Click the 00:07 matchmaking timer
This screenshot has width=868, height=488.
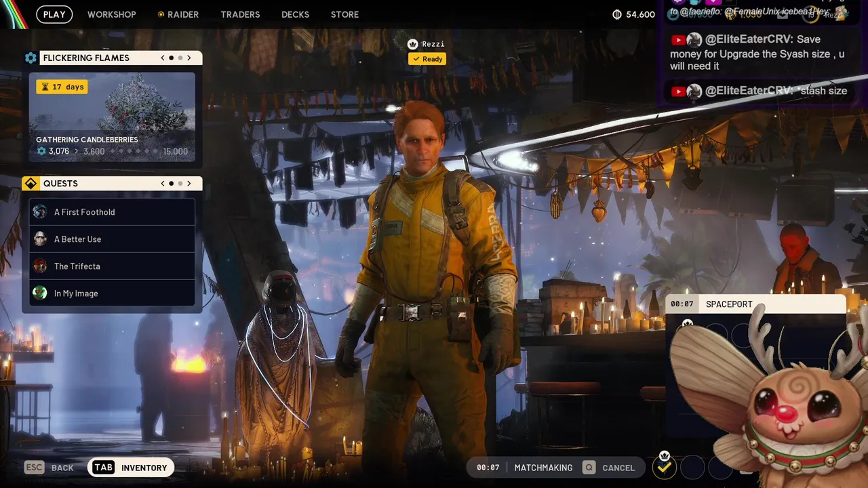coord(488,468)
